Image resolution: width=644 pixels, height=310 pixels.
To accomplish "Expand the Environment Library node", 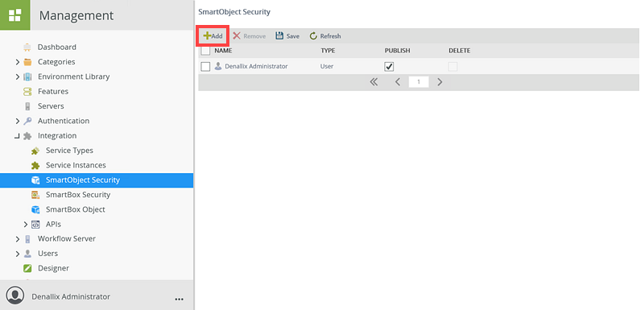I will click(x=17, y=76).
